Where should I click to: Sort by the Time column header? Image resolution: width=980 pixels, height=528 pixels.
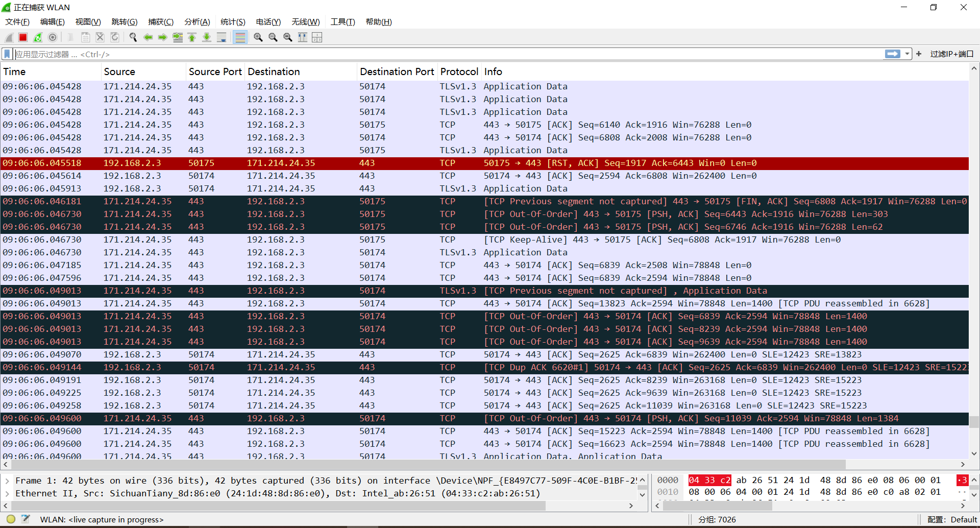coord(51,71)
